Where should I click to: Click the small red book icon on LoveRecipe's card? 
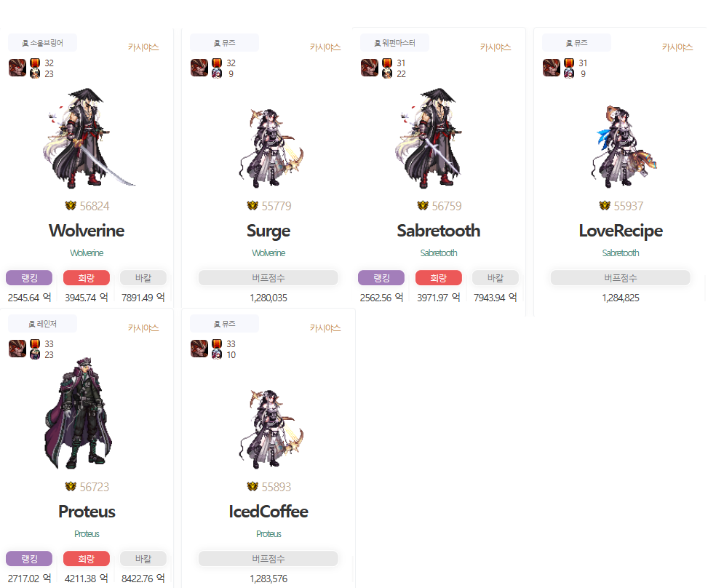[569, 63]
